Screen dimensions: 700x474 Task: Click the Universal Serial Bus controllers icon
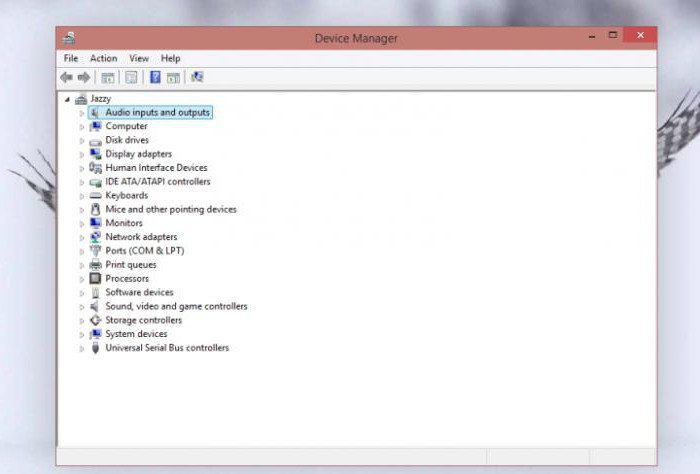pyautogui.click(x=96, y=348)
